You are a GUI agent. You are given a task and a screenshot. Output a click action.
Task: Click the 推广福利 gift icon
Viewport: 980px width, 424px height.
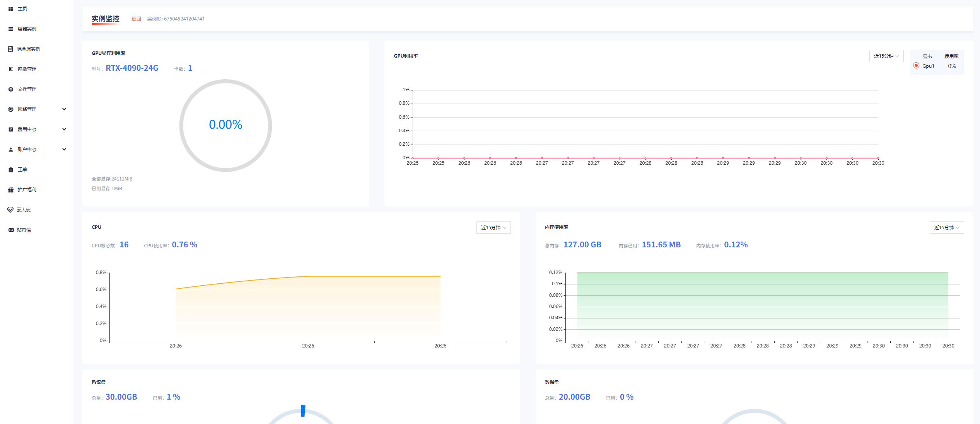(11, 190)
